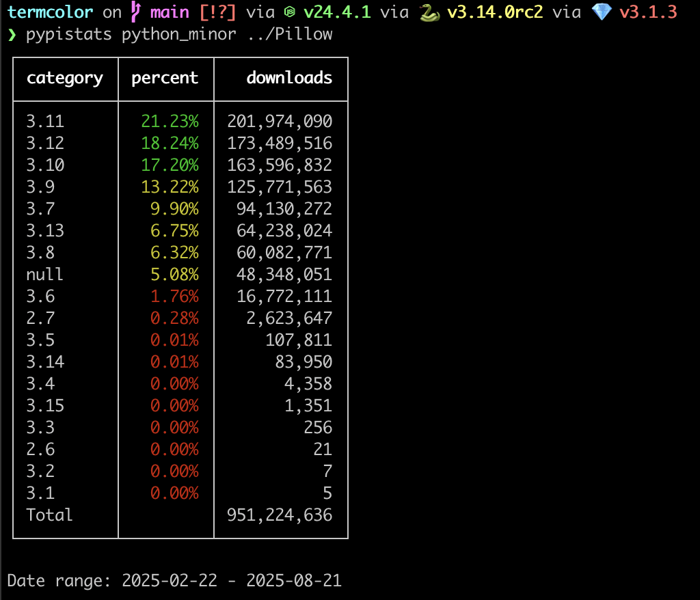700x600 pixels.
Task: Click the Python snake emoji icon
Action: tap(429, 13)
